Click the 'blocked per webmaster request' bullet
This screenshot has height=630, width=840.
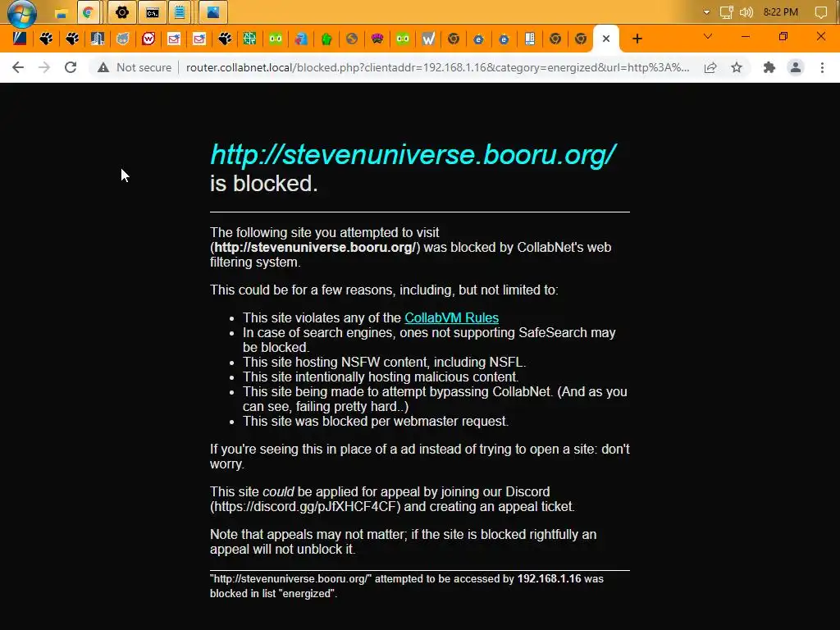(x=376, y=422)
